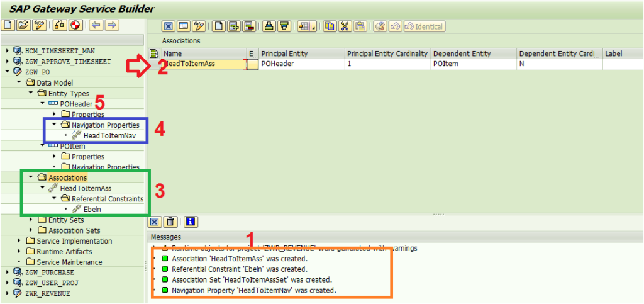Expand the ZGW_USER_PROJ project node

point(7,283)
